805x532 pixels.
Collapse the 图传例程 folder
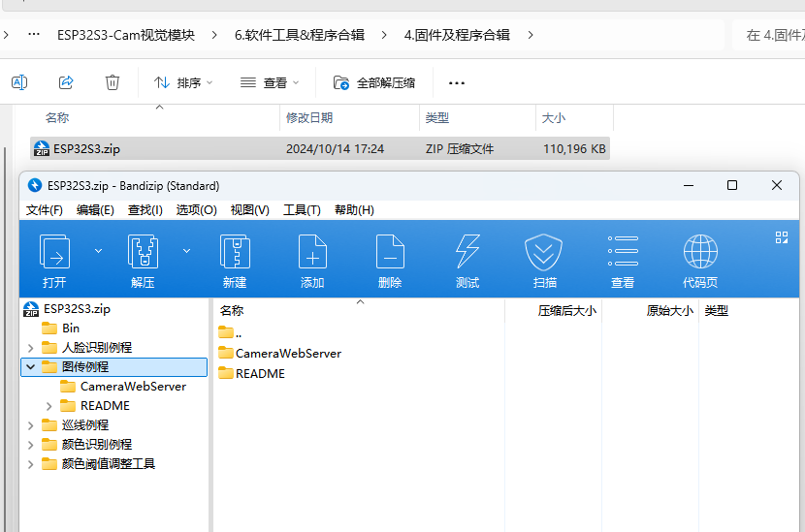pos(30,367)
